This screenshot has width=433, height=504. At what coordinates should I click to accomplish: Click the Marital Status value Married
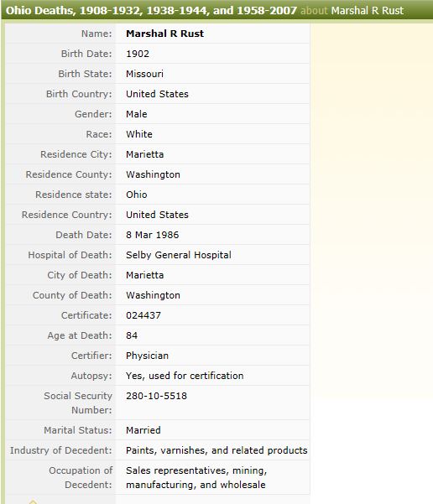[x=143, y=430]
